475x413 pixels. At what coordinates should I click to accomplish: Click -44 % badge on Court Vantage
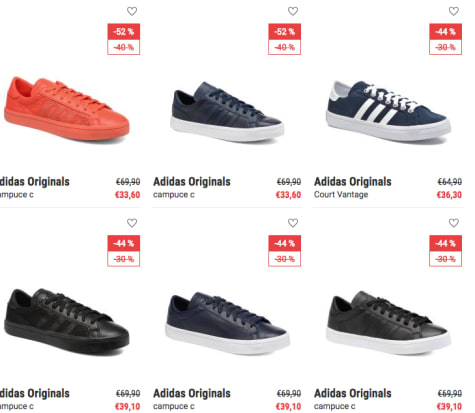click(x=445, y=32)
